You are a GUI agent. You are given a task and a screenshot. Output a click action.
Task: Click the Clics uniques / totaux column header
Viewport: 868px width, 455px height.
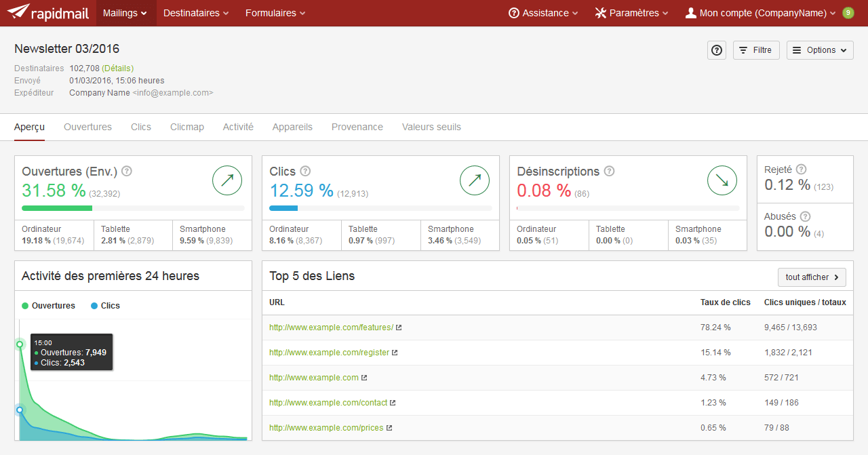[x=805, y=302]
